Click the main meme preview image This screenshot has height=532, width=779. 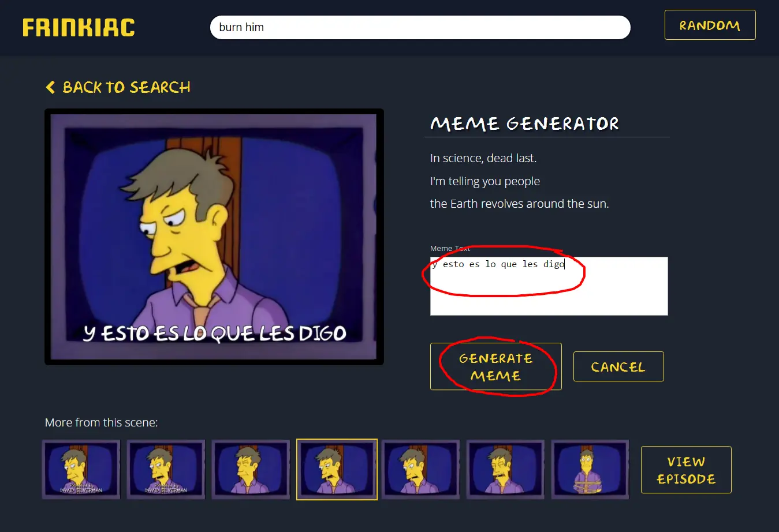click(x=214, y=237)
